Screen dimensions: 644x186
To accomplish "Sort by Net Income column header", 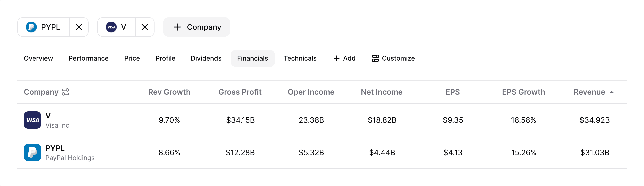I will coord(381,92).
